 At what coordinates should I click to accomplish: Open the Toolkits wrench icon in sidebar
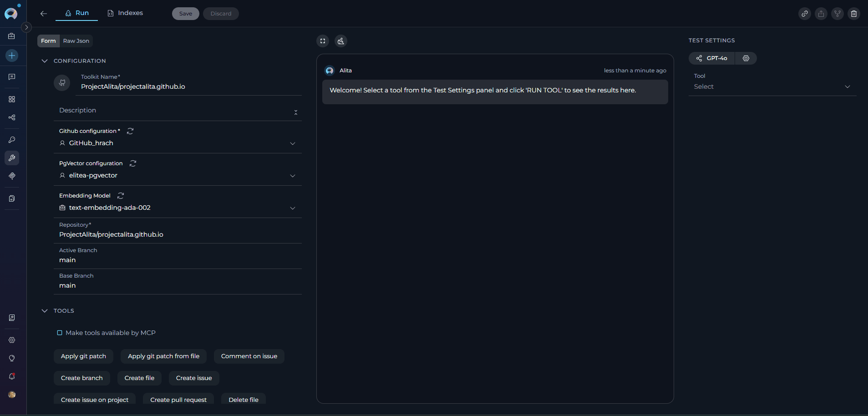12,158
